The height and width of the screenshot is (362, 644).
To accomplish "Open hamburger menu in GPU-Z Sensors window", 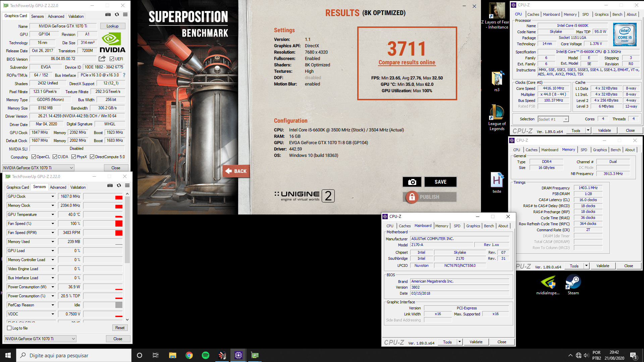I will point(127,185).
